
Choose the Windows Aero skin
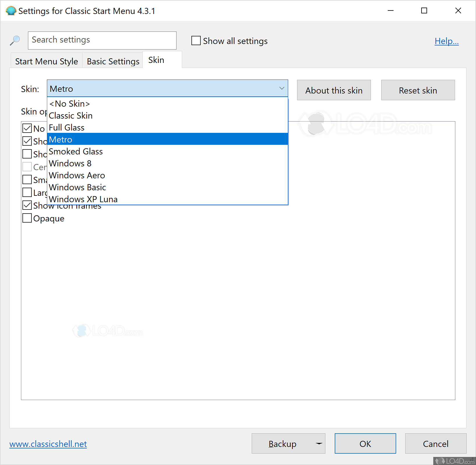pos(168,175)
